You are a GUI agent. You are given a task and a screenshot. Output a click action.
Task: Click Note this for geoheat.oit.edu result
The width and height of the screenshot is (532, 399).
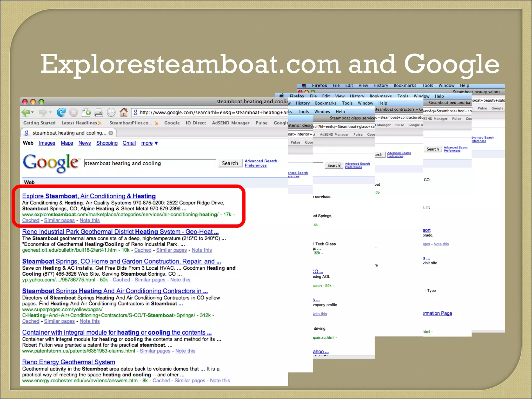202,250
